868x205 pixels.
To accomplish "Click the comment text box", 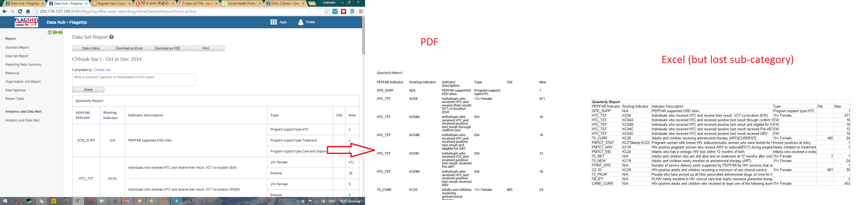I will click(x=134, y=80).
